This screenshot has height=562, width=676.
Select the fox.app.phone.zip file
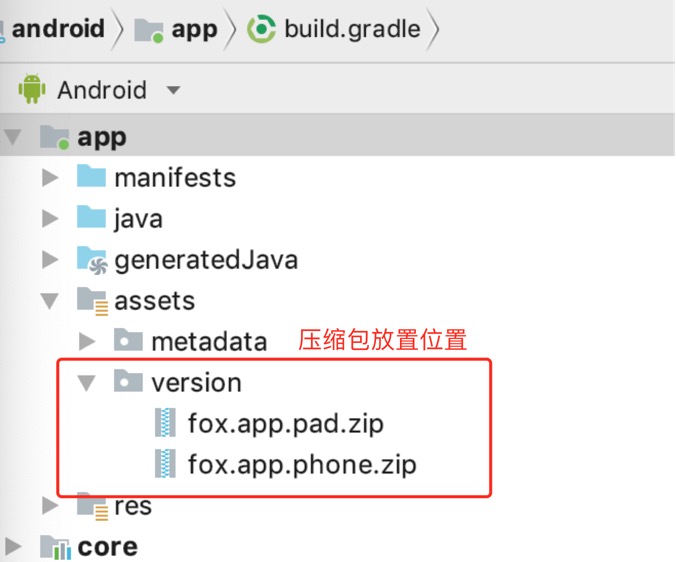pyautogui.click(x=301, y=464)
